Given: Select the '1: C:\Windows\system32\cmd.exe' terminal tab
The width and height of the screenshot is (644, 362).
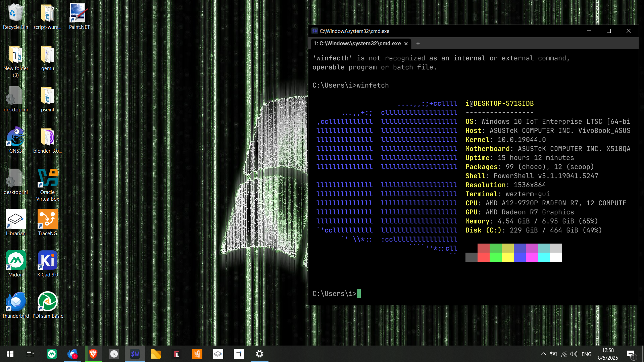Looking at the screenshot, I should [357, 44].
